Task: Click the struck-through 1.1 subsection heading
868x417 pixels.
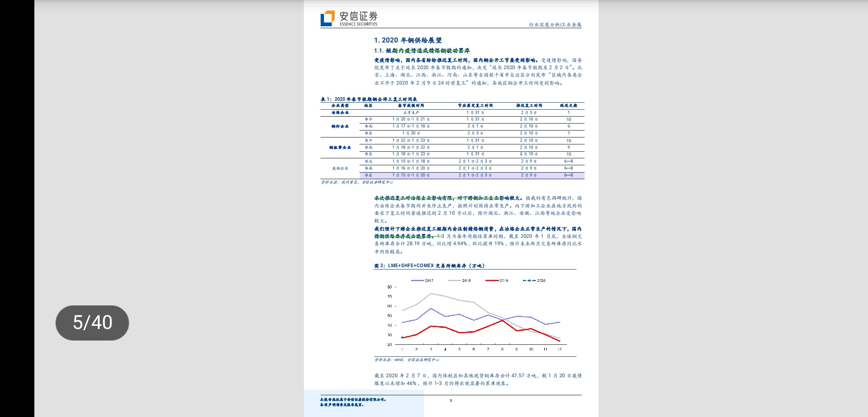Action: tap(422, 51)
